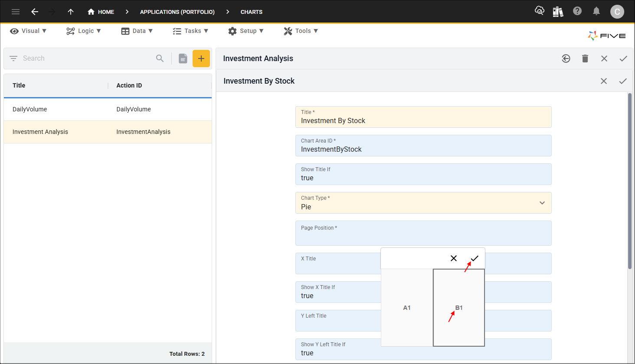Click the Search input field
635x364 pixels.
pyautogui.click(x=87, y=58)
